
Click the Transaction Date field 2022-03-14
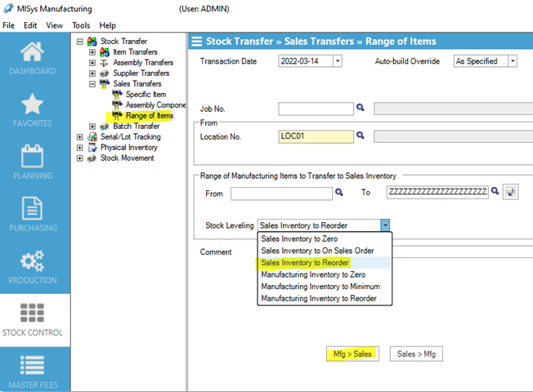coord(306,61)
